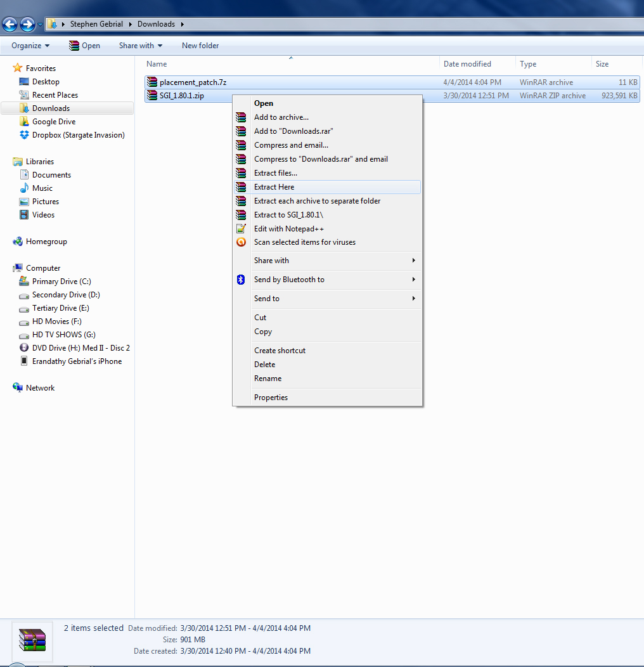
Task: Click the Recent Places icon
Action: (x=24, y=94)
